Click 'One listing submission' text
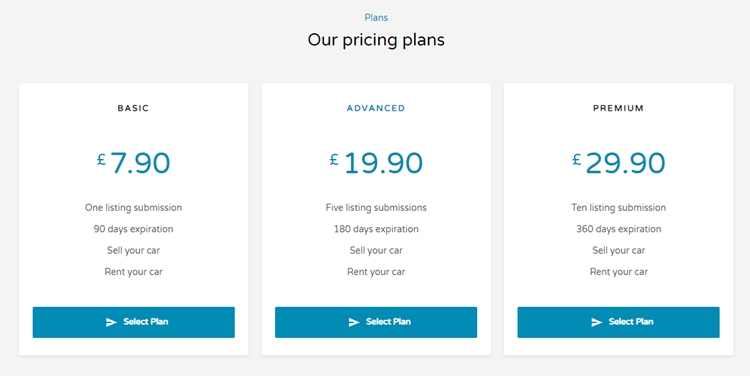 [x=133, y=208]
